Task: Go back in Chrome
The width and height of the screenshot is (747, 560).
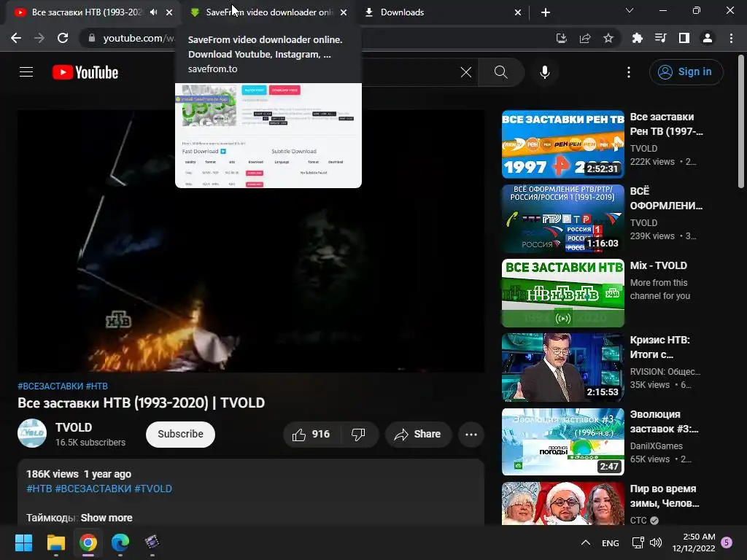Action: pos(16,38)
